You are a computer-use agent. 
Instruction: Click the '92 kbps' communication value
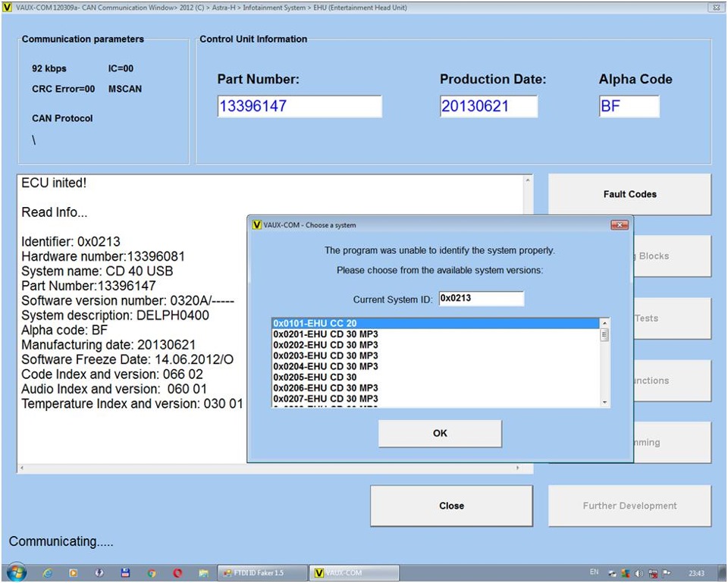(49, 69)
